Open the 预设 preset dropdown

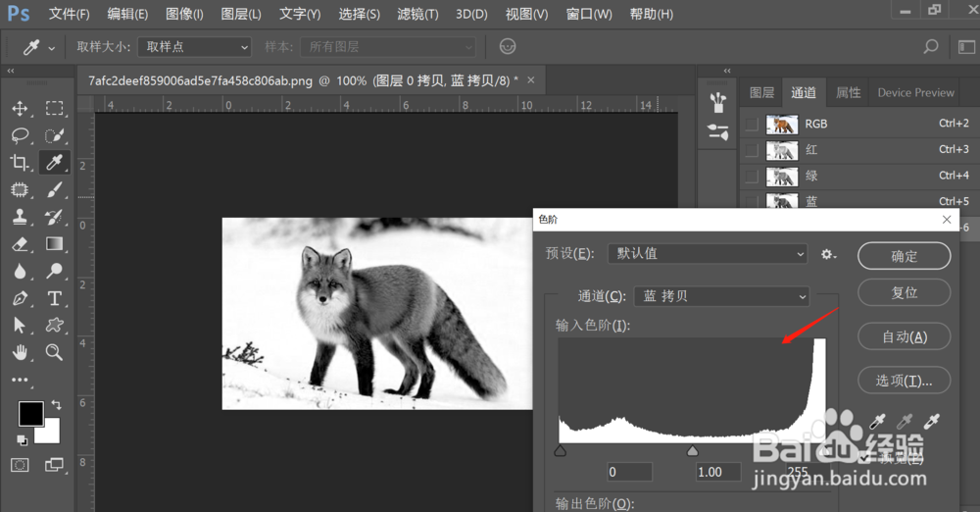click(709, 253)
